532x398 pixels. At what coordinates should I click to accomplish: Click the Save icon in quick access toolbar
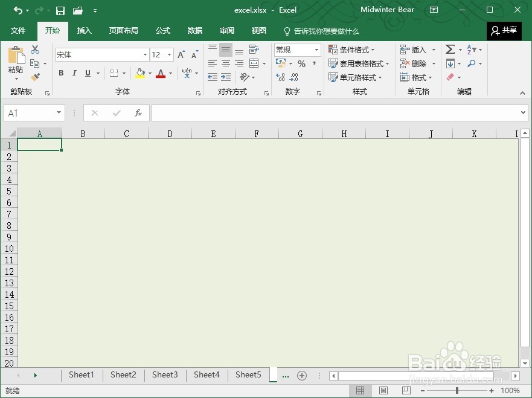pyautogui.click(x=60, y=11)
